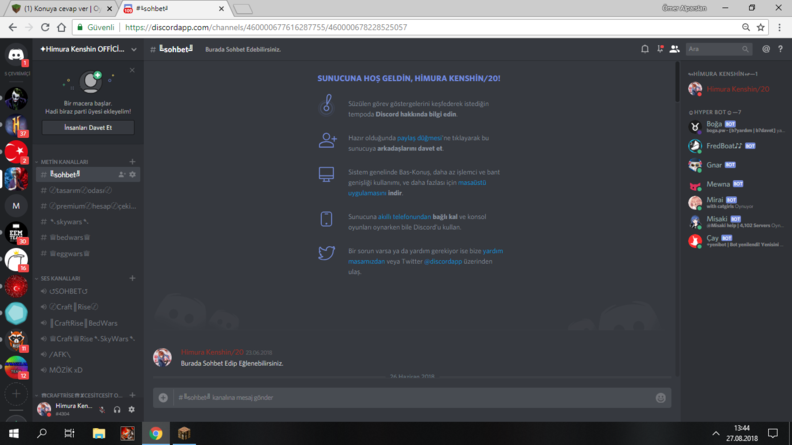Open sohbet channel settings gear
792x445 pixels.
[x=132, y=175]
